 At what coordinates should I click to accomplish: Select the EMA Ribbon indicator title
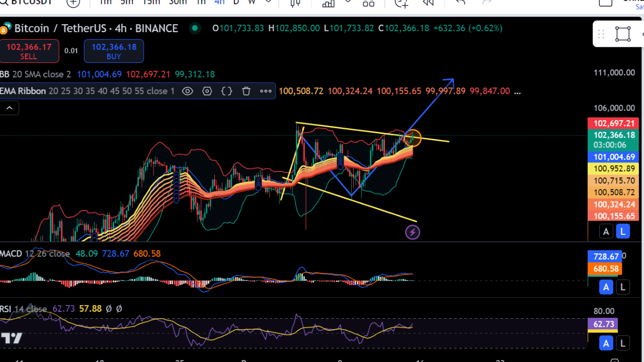coord(23,91)
